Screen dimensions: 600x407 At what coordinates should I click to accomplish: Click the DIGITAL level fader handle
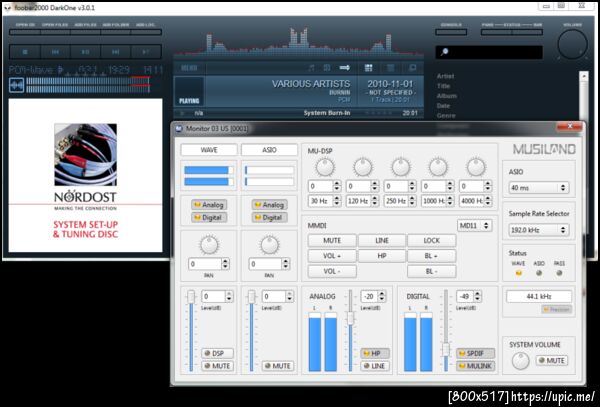point(446,349)
